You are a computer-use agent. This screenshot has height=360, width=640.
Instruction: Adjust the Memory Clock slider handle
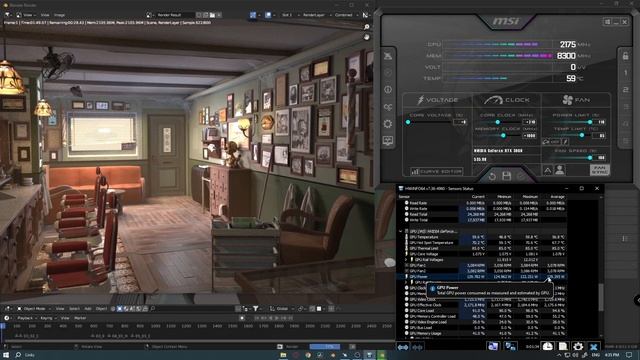tap(503, 136)
